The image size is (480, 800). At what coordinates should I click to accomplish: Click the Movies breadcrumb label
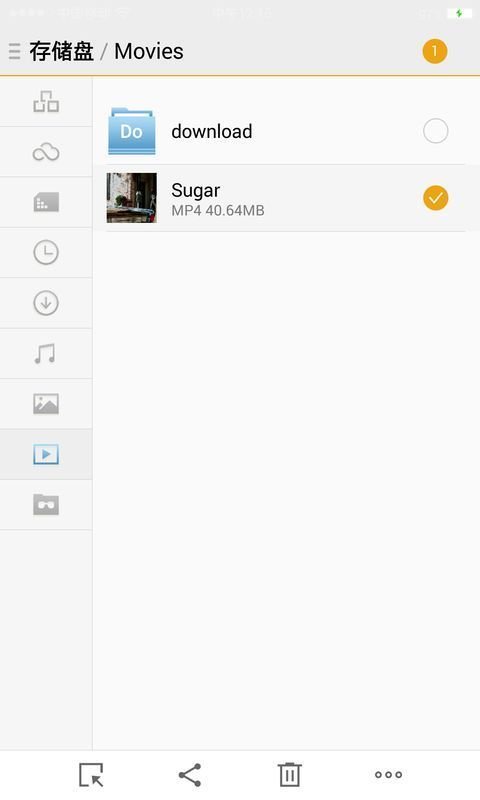148,52
